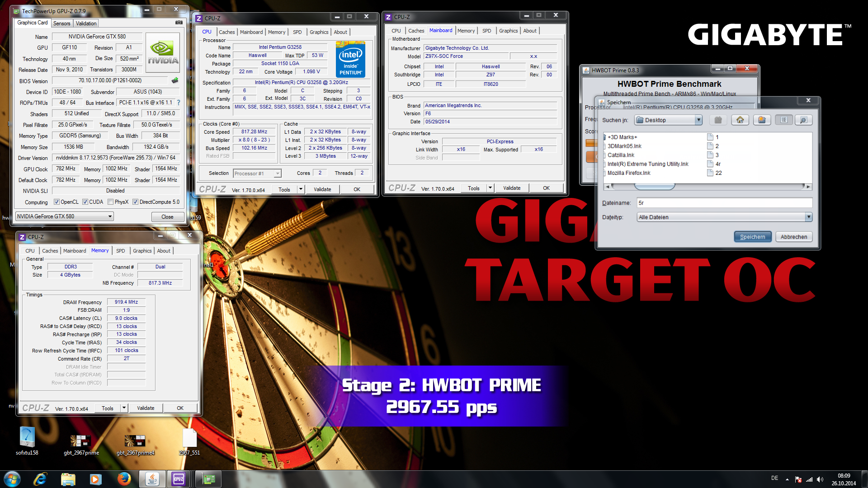This screenshot has height=488, width=868.
Task: Select 'Catzilla.lnk' in save dialog list
Action: coord(620,155)
